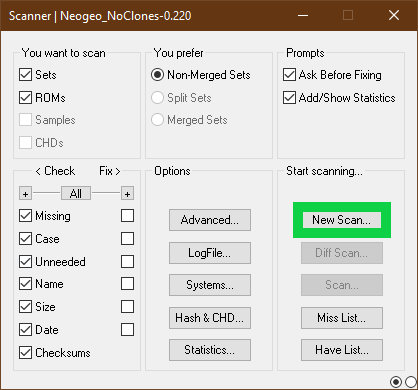The height and width of the screenshot is (390, 418).
Task: Uncheck the ROMs checkbox
Action: click(25, 98)
